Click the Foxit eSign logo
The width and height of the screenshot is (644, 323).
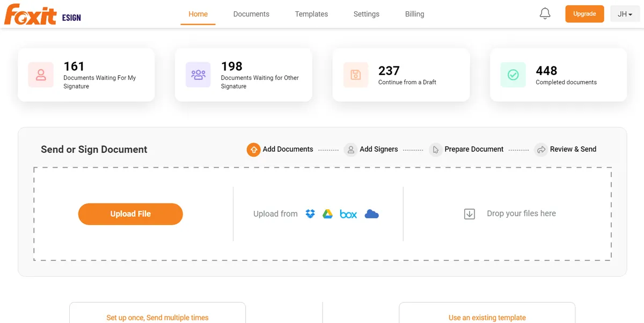pyautogui.click(x=42, y=14)
